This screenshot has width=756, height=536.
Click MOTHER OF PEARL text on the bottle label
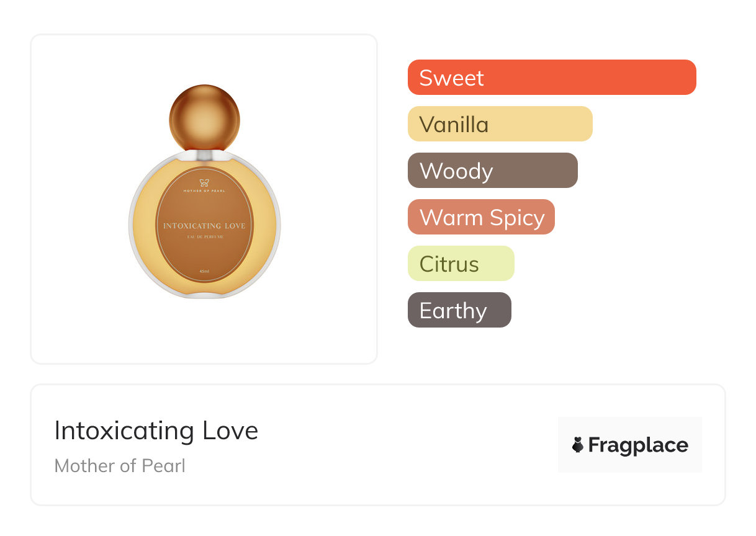(x=204, y=192)
